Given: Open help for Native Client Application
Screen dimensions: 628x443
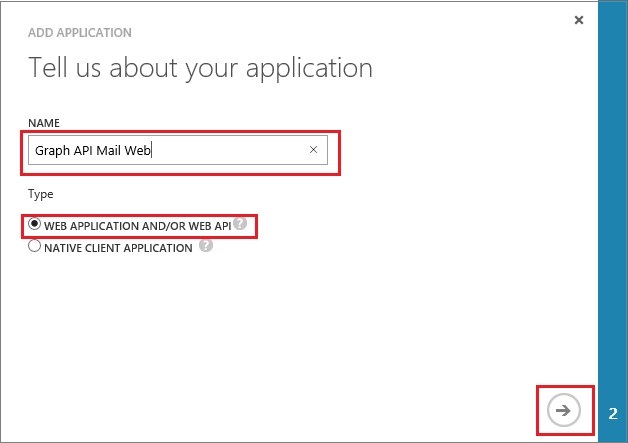Looking at the screenshot, I should (206, 246).
